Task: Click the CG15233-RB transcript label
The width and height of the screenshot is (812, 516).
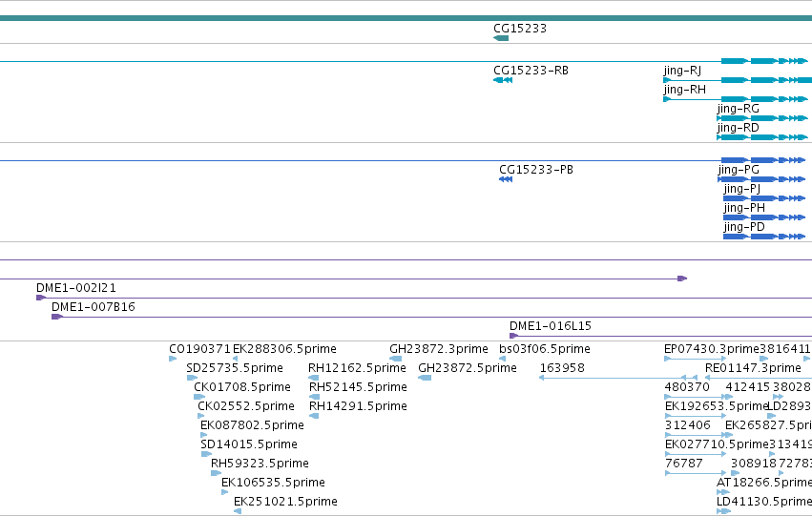Action: [x=531, y=71]
